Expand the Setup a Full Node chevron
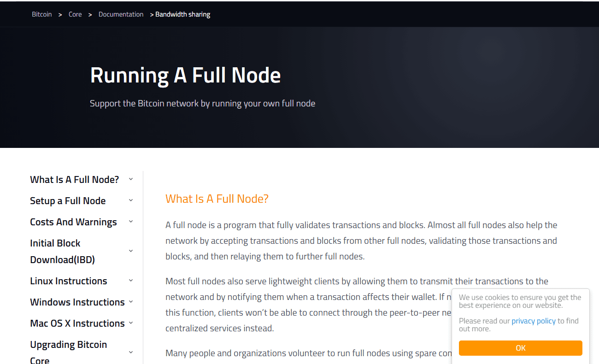 pyautogui.click(x=131, y=200)
